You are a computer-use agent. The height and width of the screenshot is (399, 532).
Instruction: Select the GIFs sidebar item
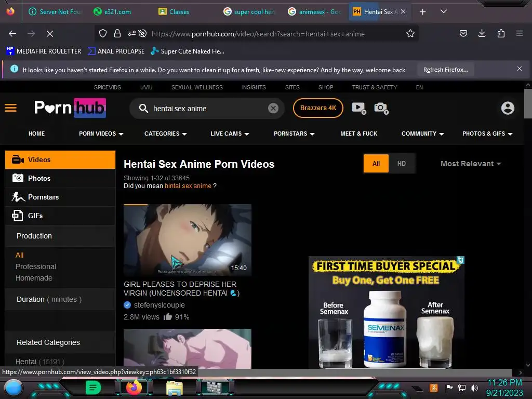[x=60, y=216]
